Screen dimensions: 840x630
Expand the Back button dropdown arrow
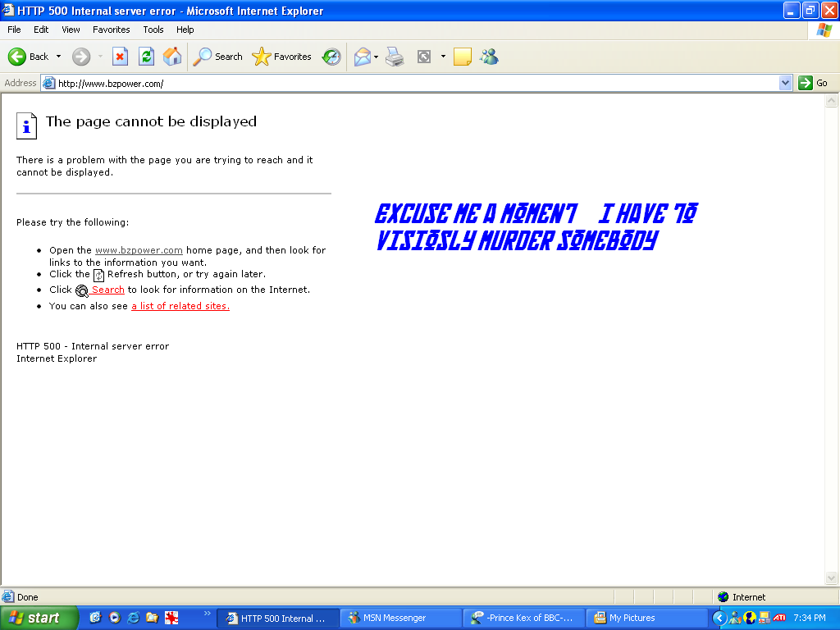click(x=58, y=57)
